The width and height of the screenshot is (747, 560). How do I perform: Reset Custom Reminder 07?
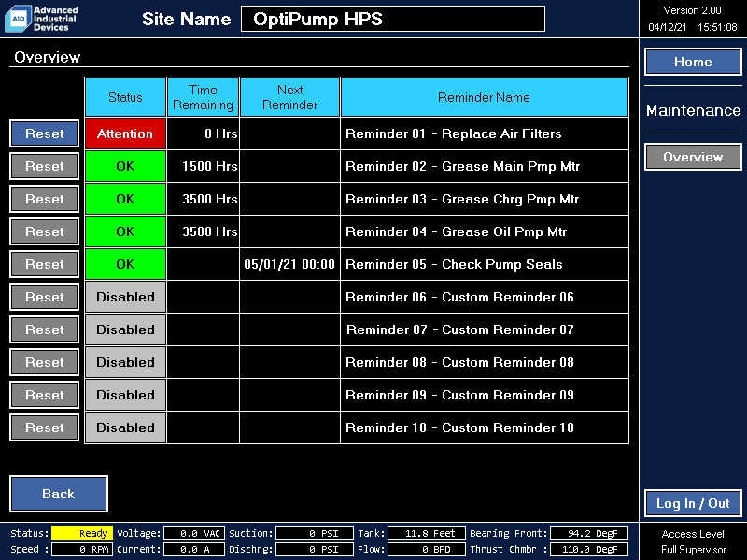pyautogui.click(x=44, y=329)
